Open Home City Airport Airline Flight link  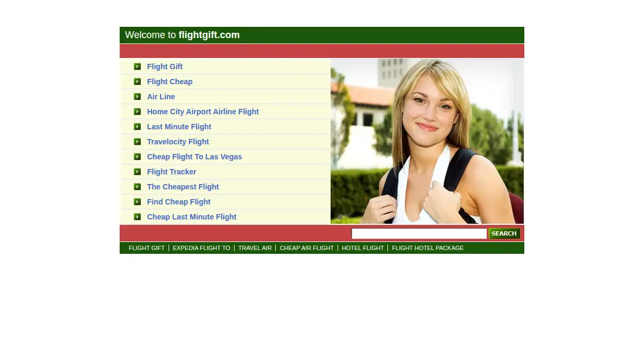tap(203, 112)
